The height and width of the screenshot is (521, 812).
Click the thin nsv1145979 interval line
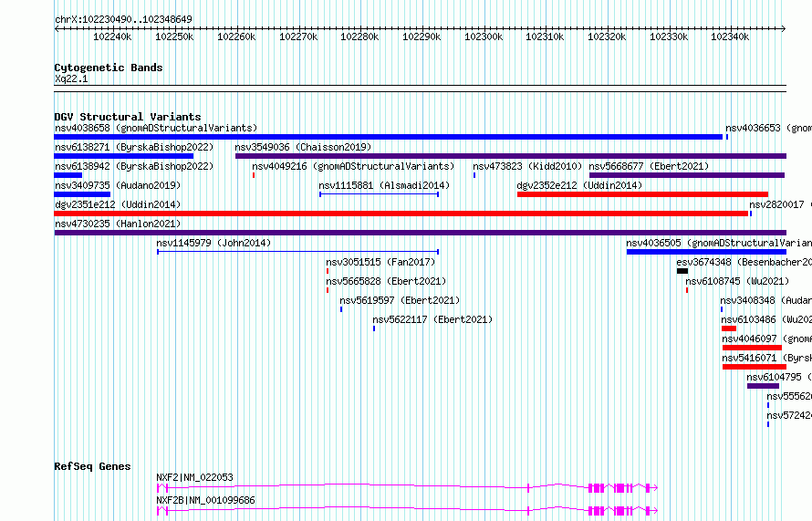(298, 252)
